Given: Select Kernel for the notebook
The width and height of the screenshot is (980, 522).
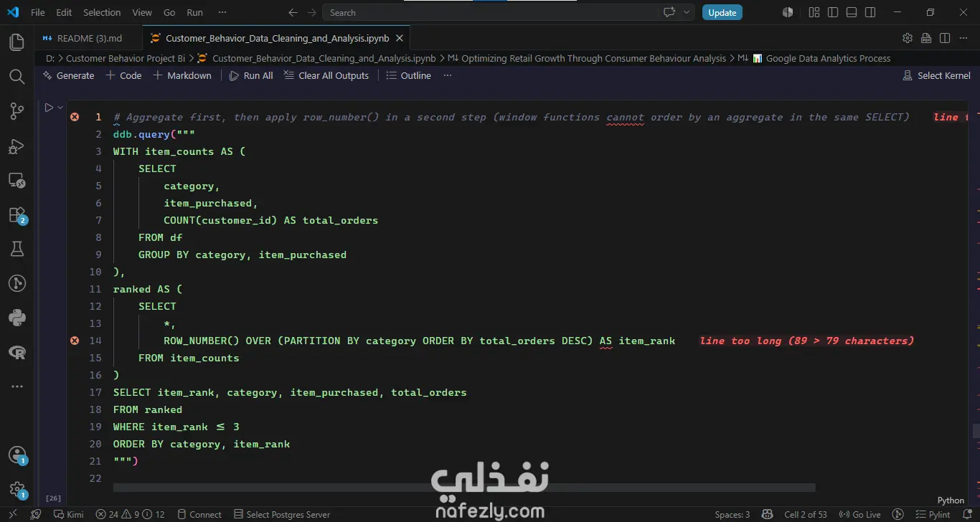Looking at the screenshot, I should tap(937, 75).
